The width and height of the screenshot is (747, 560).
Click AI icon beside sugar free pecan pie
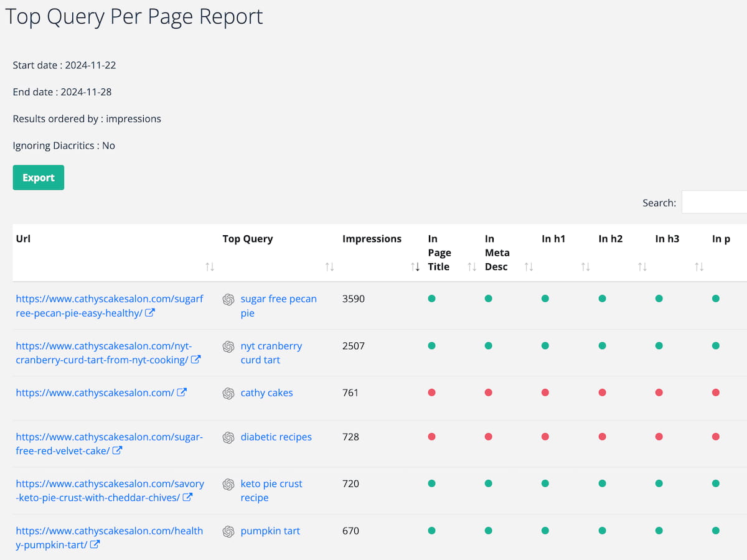pos(228,299)
